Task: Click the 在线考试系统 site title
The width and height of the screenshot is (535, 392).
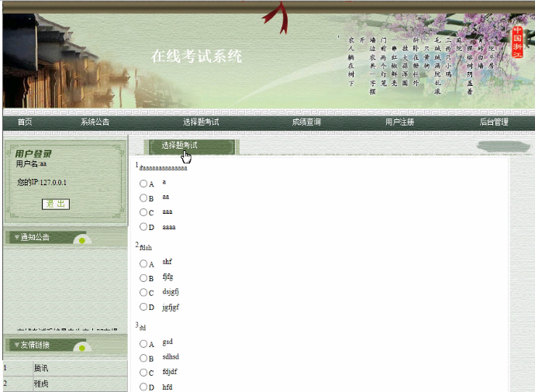Action: [196, 57]
